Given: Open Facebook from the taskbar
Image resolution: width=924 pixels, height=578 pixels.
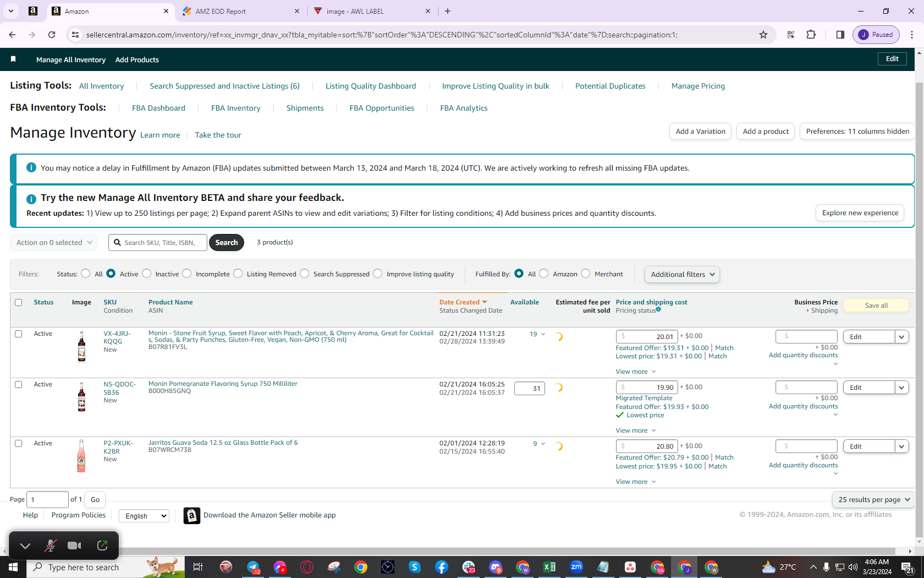Looking at the screenshot, I should [442, 567].
